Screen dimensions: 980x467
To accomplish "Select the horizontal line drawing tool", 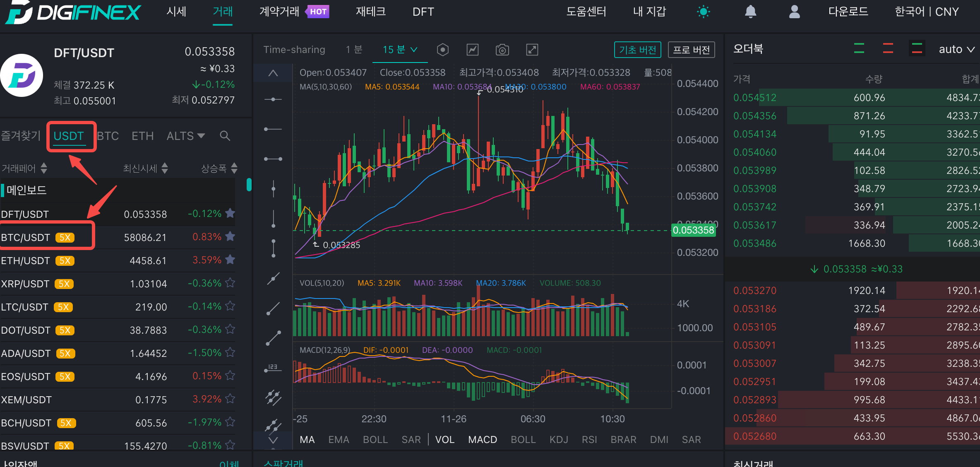I will 273,99.
